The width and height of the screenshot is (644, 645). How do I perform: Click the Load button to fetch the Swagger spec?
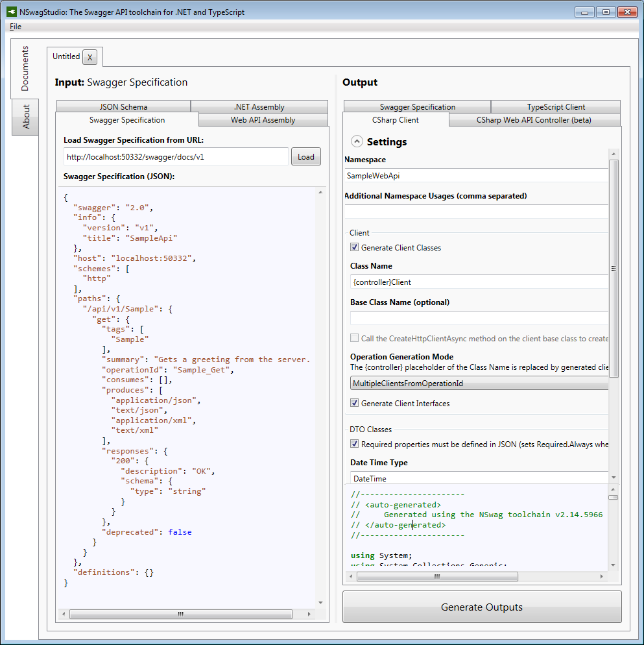coord(305,156)
